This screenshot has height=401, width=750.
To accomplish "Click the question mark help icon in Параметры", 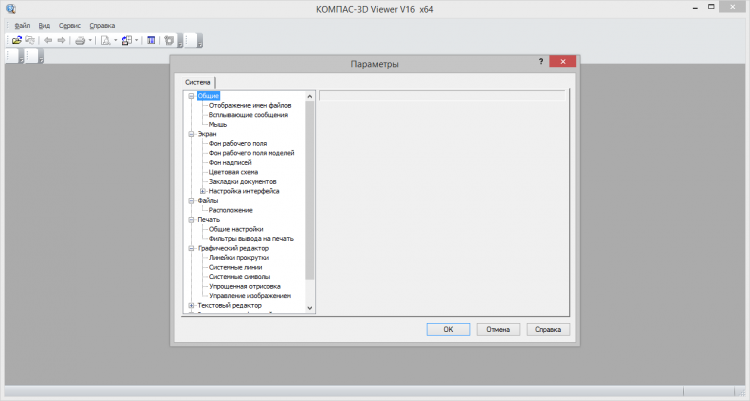I will tap(541, 61).
